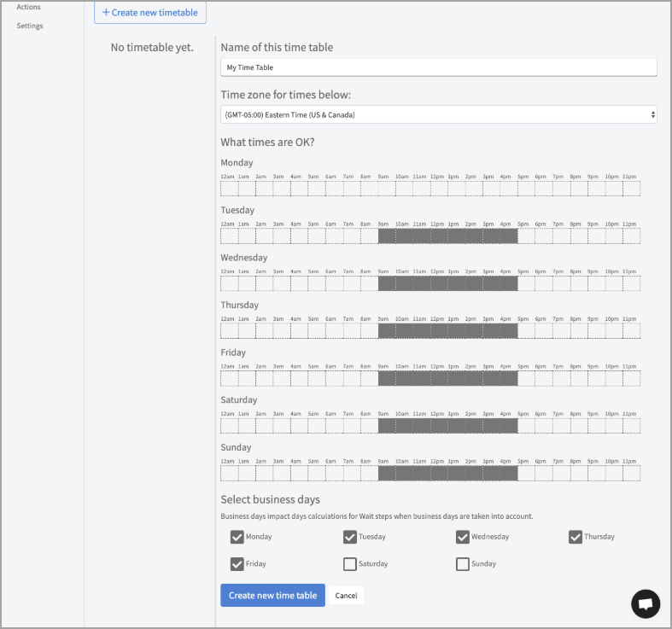Check the Sunday business day checkbox
This screenshot has height=629, width=672.
click(x=463, y=564)
